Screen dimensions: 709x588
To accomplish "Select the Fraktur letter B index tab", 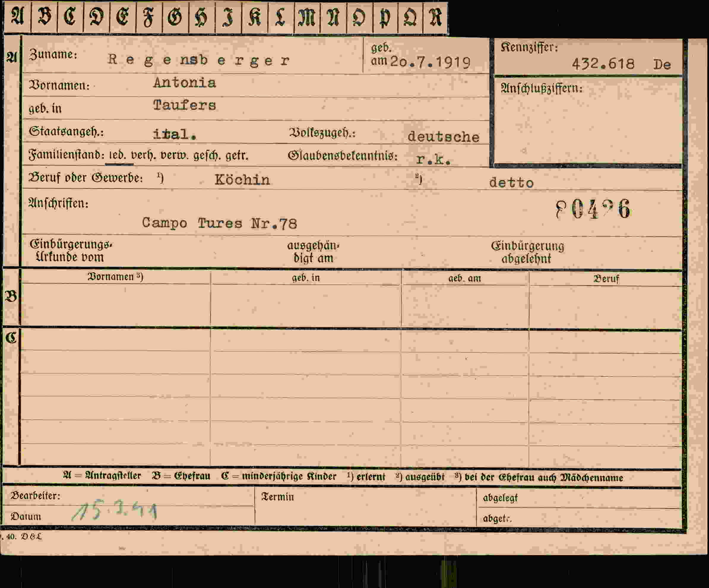I will coord(44,17).
